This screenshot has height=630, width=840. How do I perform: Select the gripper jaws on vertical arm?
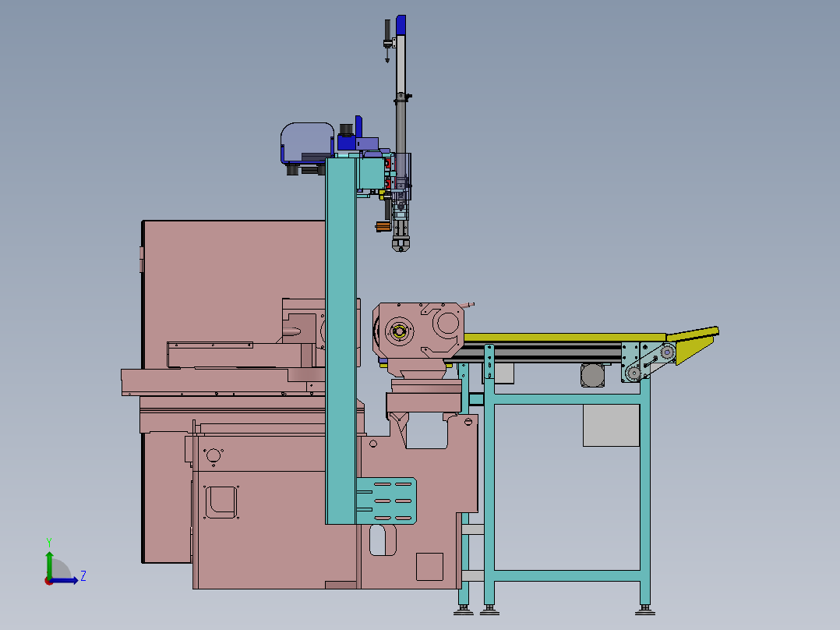[401, 245]
